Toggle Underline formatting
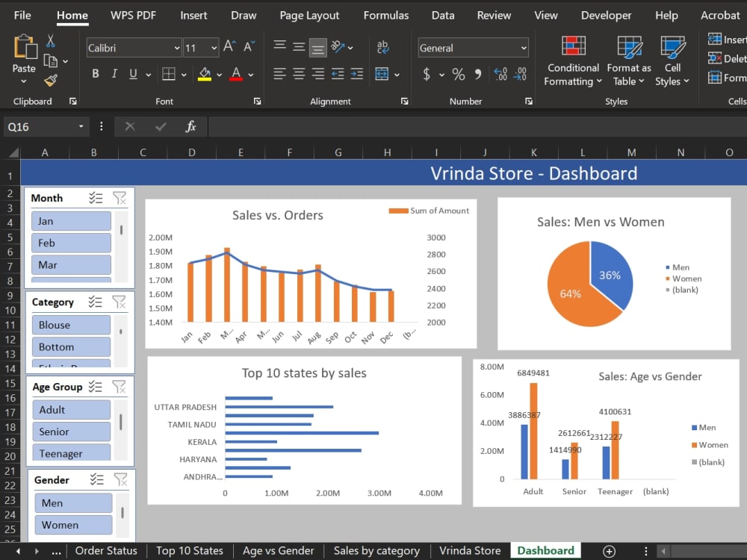The height and width of the screenshot is (560, 747). [134, 74]
